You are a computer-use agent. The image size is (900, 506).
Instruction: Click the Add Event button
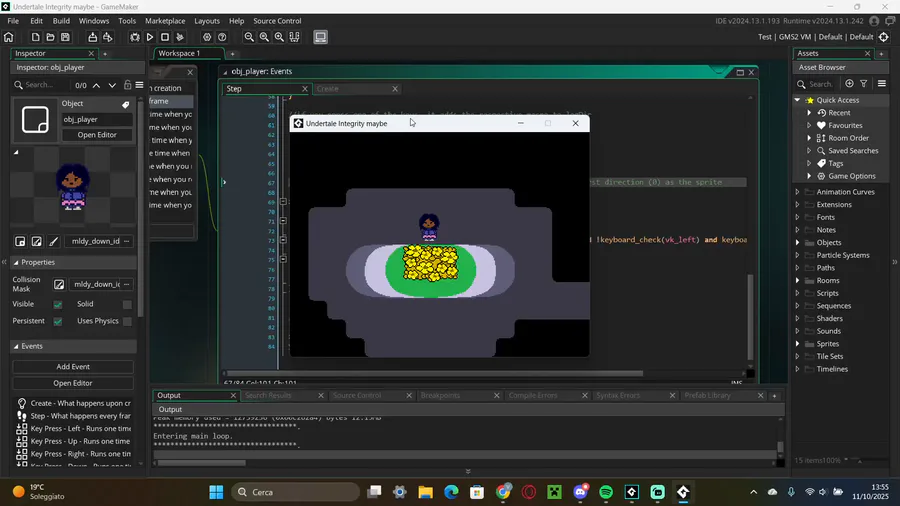(73, 367)
